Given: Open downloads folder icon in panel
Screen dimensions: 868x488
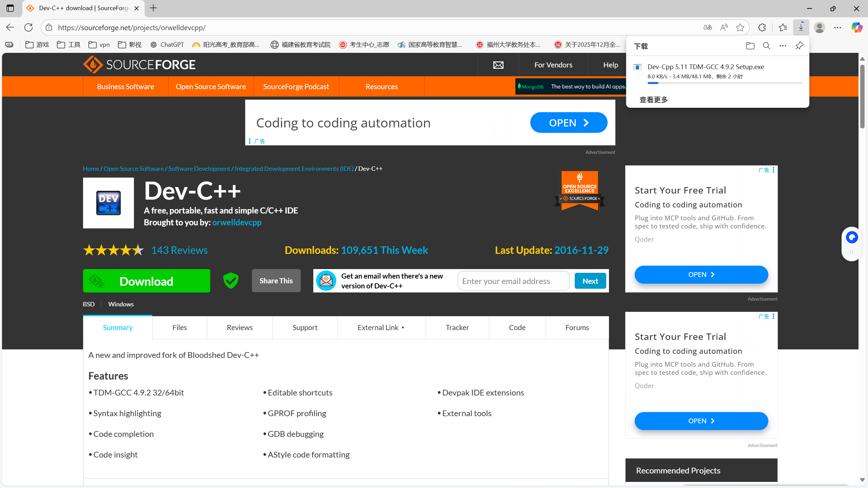Looking at the screenshot, I should (750, 46).
